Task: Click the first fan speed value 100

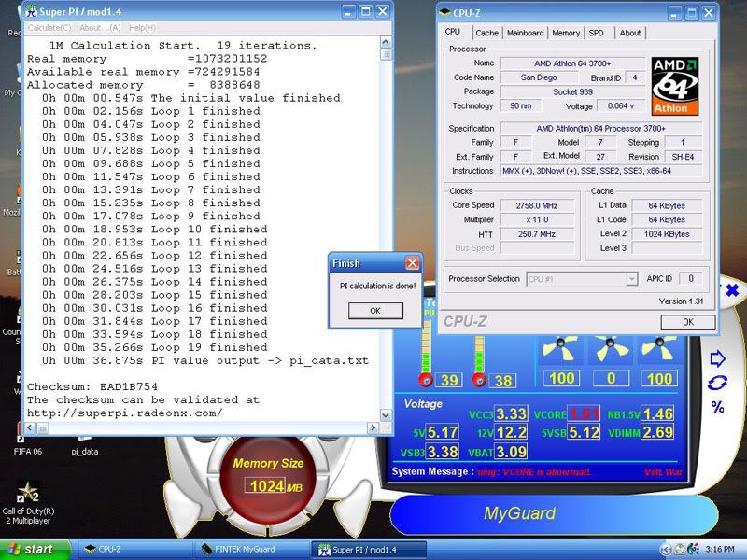Action: (x=562, y=378)
